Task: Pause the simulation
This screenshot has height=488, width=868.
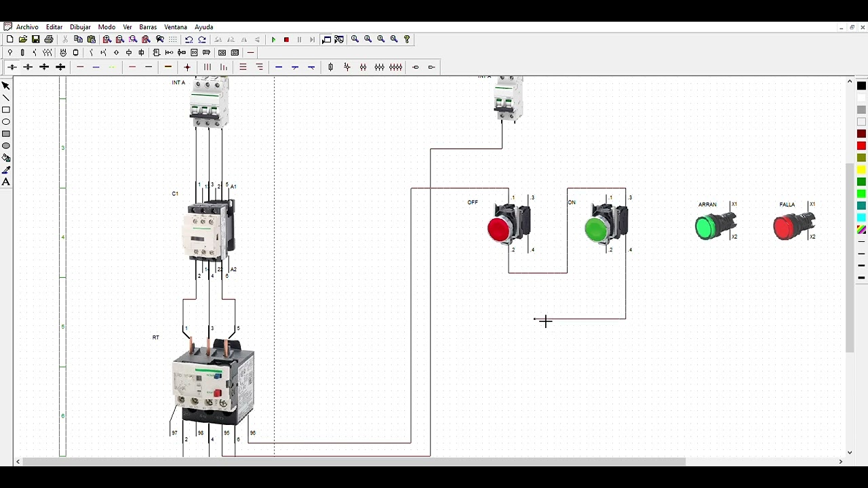Action: click(x=299, y=39)
